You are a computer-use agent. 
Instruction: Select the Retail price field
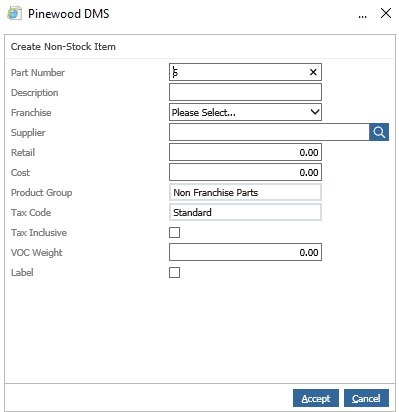tap(245, 152)
